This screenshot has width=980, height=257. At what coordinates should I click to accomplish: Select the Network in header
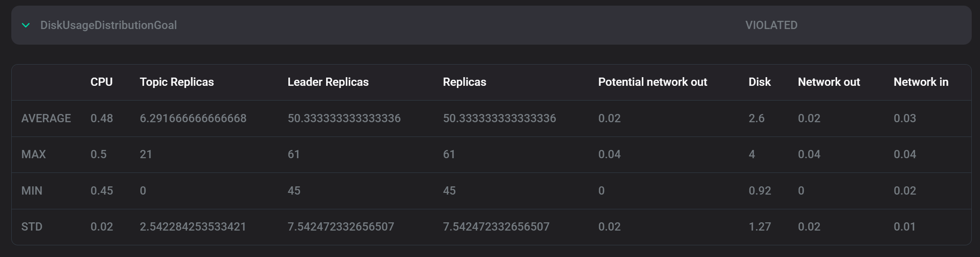tap(920, 82)
